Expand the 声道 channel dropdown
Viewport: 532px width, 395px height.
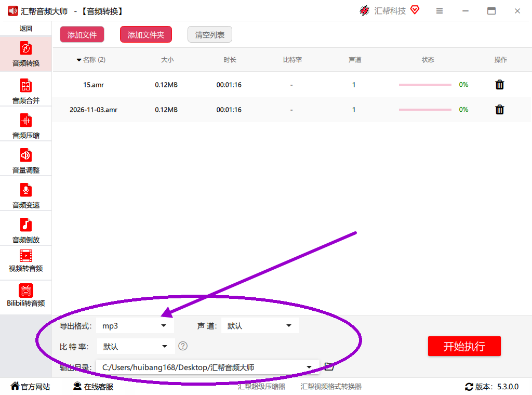coord(260,326)
